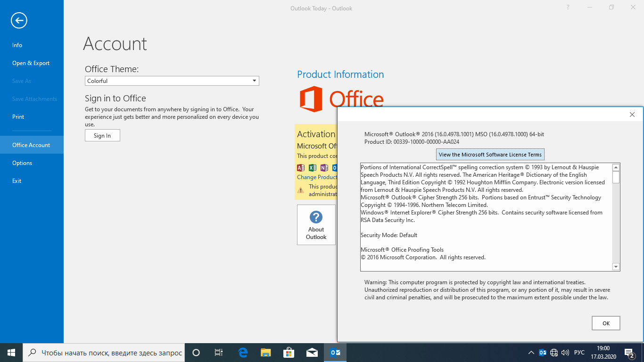The height and width of the screenshot is (362, 644).
Task: Click the Sign in to Office heading
Action: point(116,99)
